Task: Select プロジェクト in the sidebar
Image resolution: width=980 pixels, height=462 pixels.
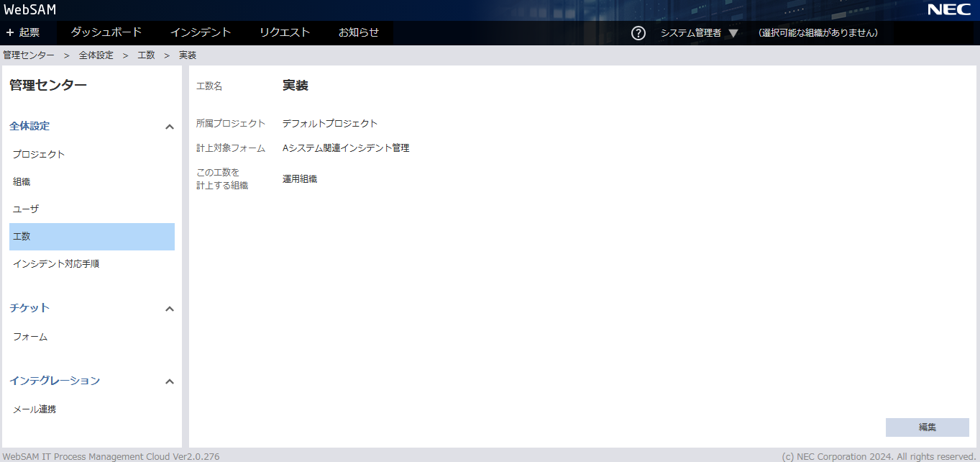Action: tap(39, 155)
